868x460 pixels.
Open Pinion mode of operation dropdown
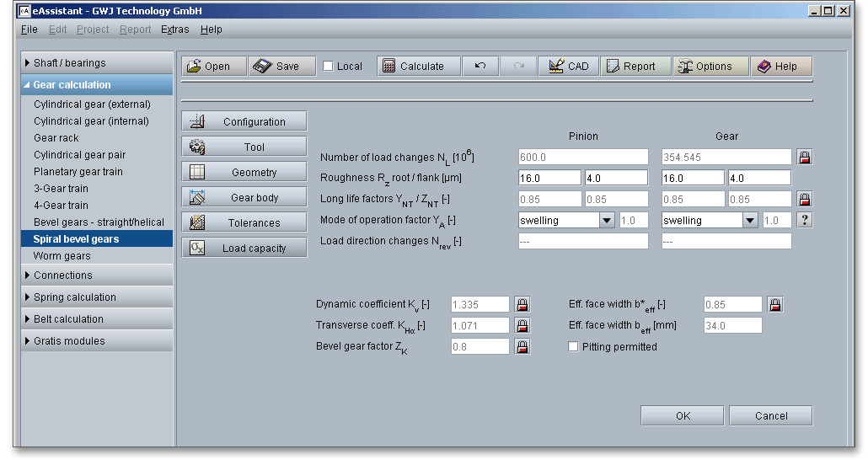(x=607, y=221)
